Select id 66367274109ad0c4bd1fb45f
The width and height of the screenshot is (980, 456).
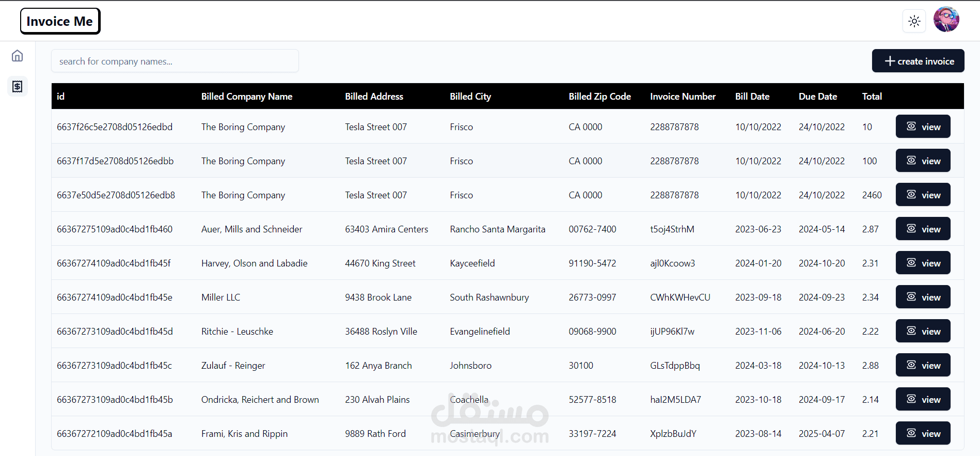[114, 263]
